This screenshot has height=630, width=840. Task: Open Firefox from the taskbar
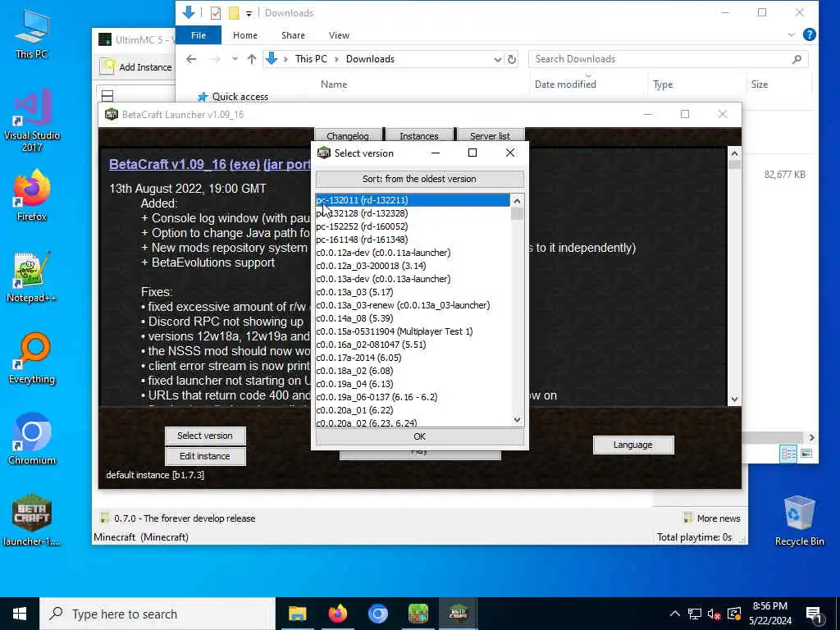[337, 614]
